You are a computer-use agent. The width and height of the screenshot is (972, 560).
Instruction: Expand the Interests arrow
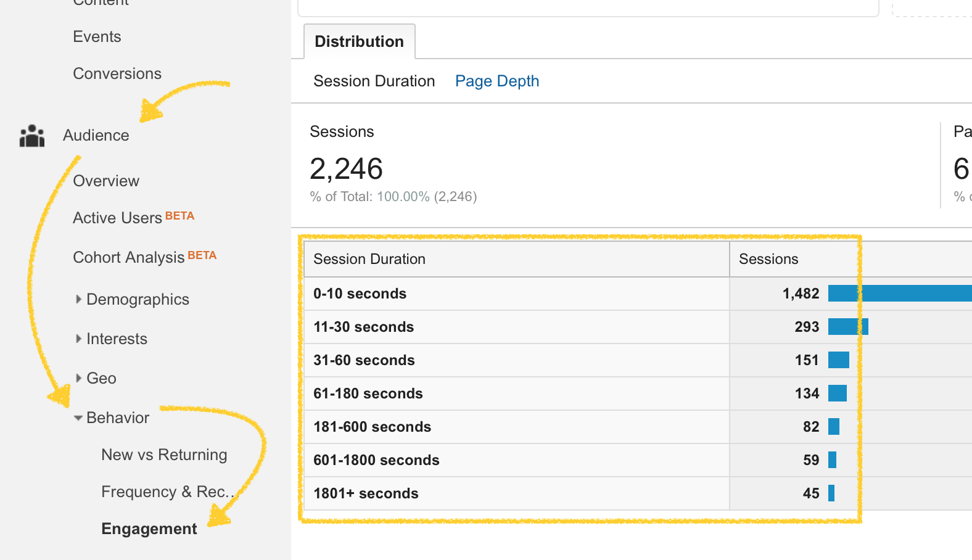pyautogui.click(x=78, y=339)
